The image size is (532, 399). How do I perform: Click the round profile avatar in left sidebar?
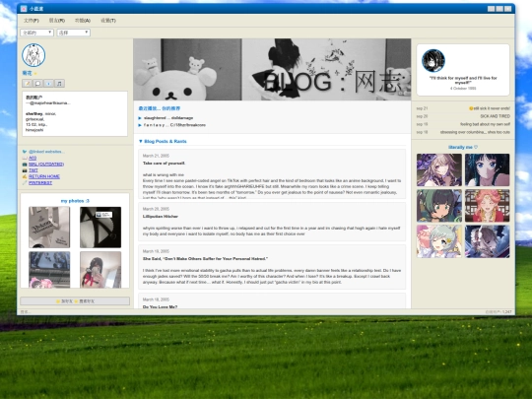pyautogui.click(x=33, y=55)
